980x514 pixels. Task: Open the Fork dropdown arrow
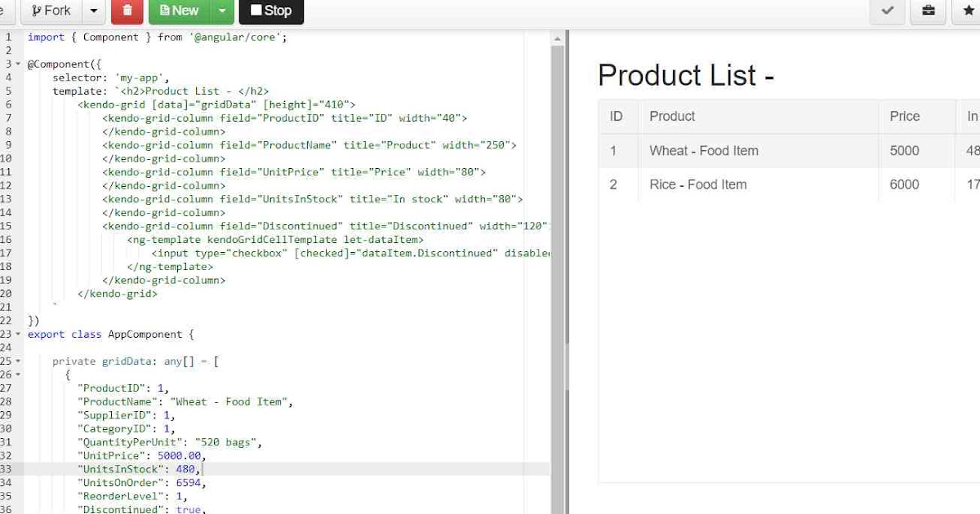click(94, 11)
